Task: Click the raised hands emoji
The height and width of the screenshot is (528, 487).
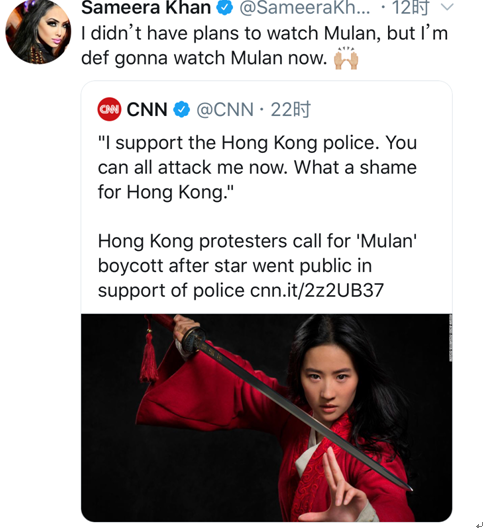Action: (346, 58)
